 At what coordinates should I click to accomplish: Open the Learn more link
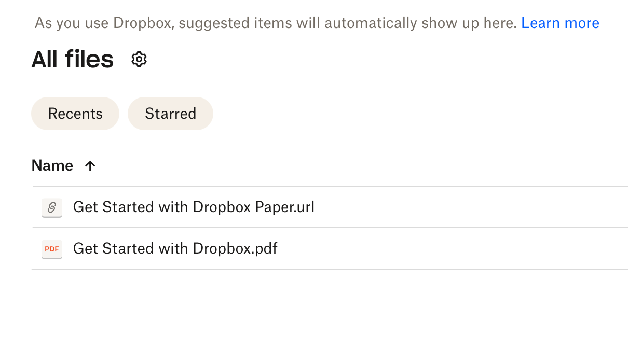click(x=560, y=22)
